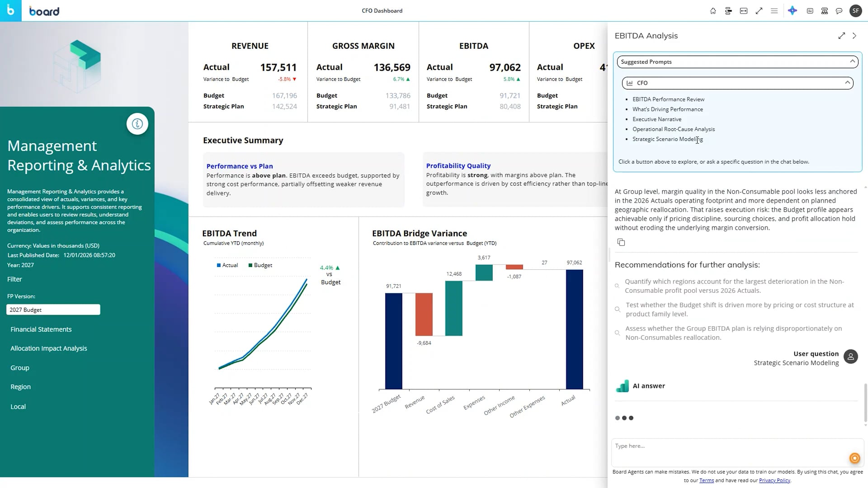Open the Privacy Policy link
Image resolution: width=868 pixels, height=488 pixels.
[774, 480]
